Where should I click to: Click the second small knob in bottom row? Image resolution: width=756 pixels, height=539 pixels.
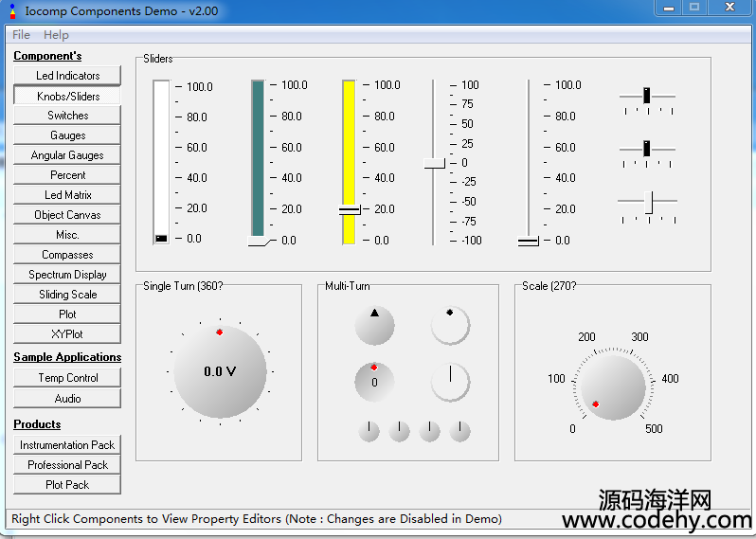(x=399, y=432)
